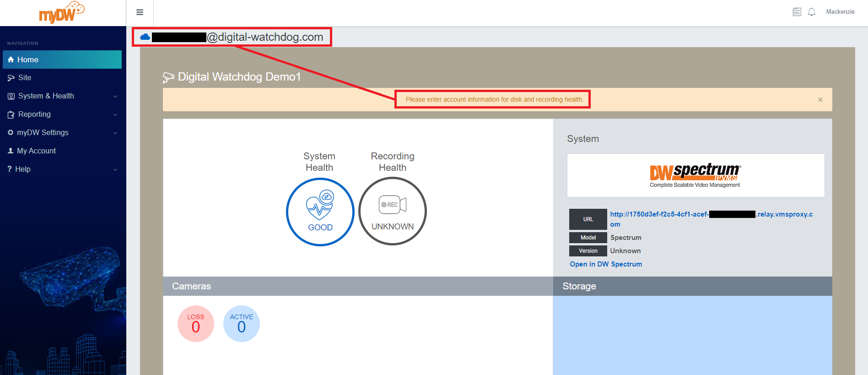Click the System & Health monitor icon
Screen dimensions: 868x375
(x=11, y=96)
